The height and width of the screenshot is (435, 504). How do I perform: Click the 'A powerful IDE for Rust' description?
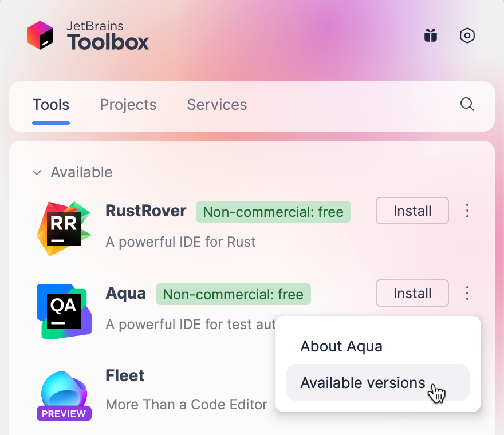pyautogui.click(x=180, y=242)
